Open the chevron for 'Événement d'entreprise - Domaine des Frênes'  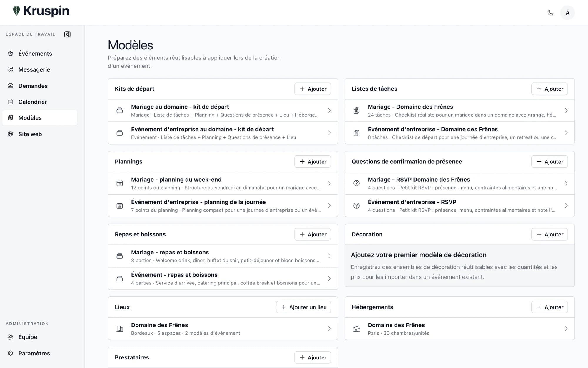(x=566, y=133)
